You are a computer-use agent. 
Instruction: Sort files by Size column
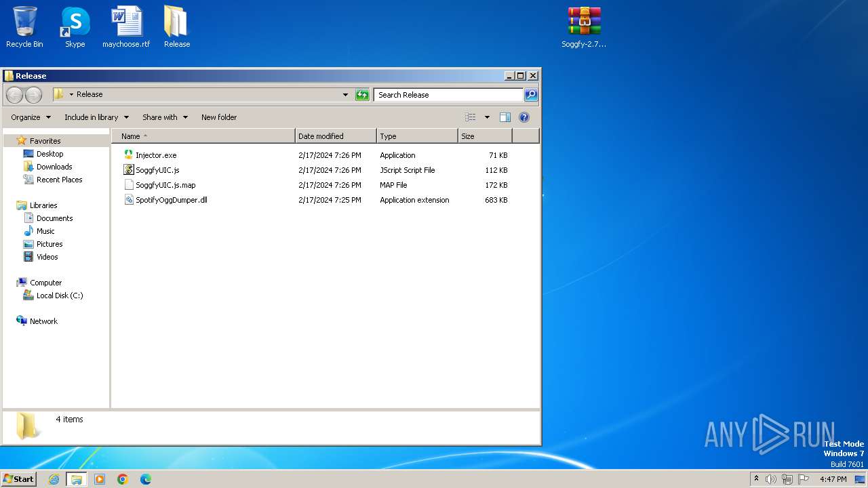click(x=485, y=136)
